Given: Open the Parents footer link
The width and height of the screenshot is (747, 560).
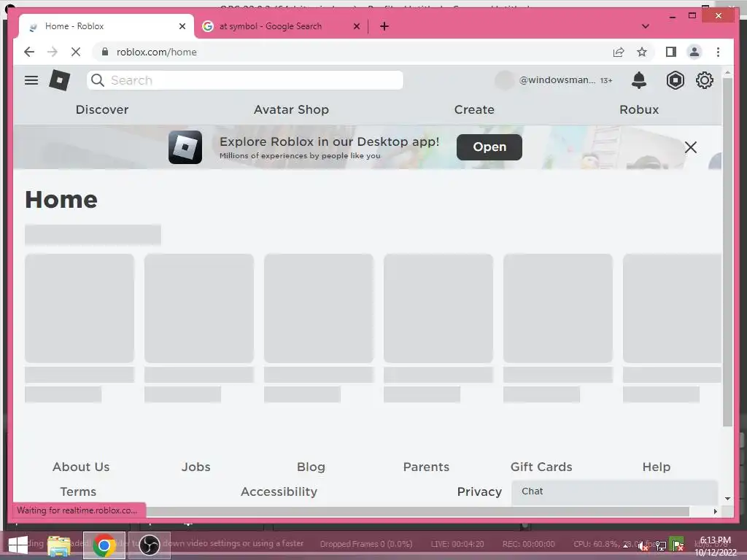Looking at the screenshot, I should (426, 467).
